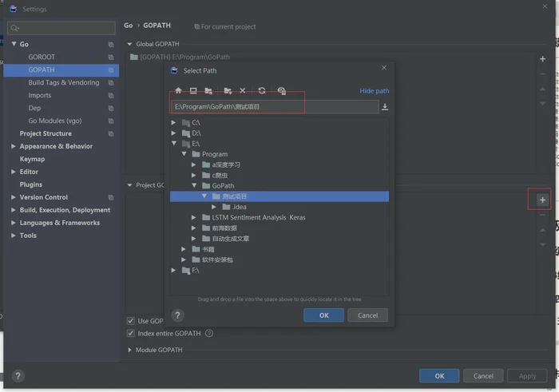Image resolution: width=559 pixels, height=392 pixels.
Task: Click the Home directory icon in Select Path
Action: click(x=178, y=90)
